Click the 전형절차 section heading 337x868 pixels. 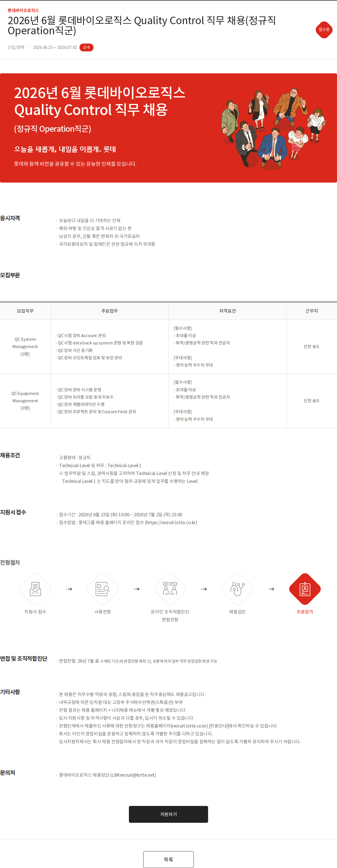pos(10,562)
